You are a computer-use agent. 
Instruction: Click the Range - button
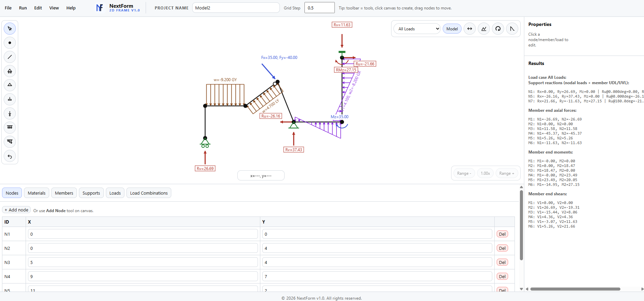click(464, 173)
